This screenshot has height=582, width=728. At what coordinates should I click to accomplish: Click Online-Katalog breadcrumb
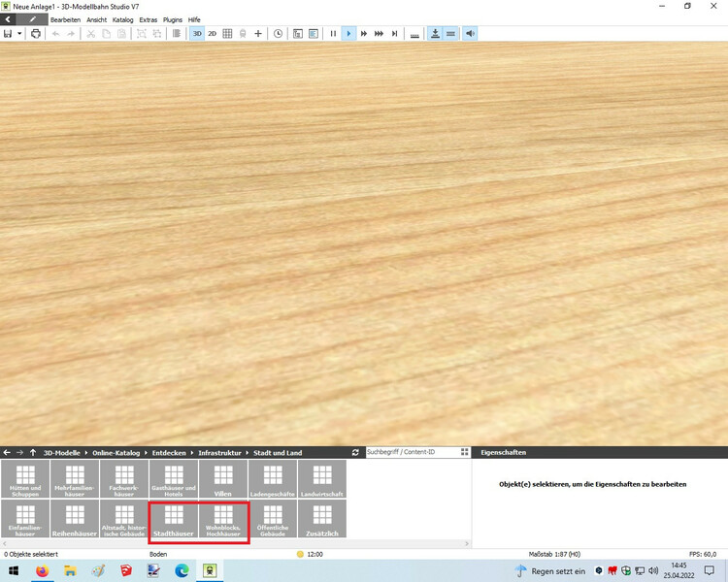point(116,453)
